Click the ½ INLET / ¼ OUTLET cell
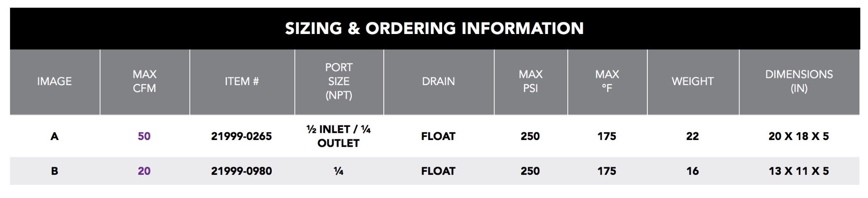 339,136
